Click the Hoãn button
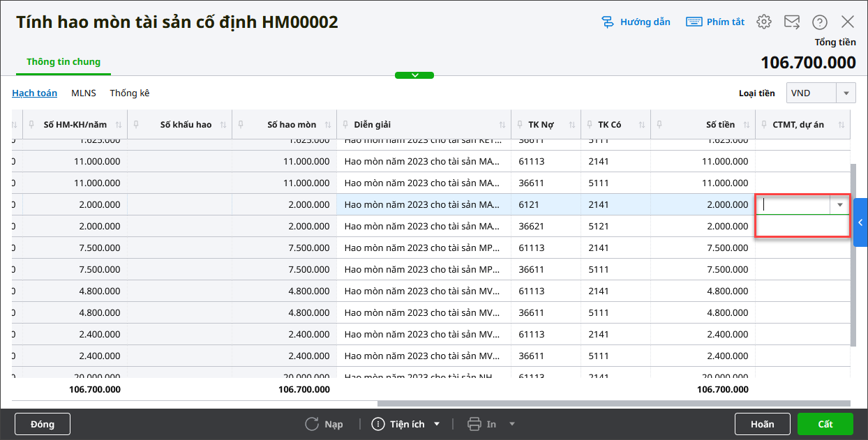 point(763,424)
